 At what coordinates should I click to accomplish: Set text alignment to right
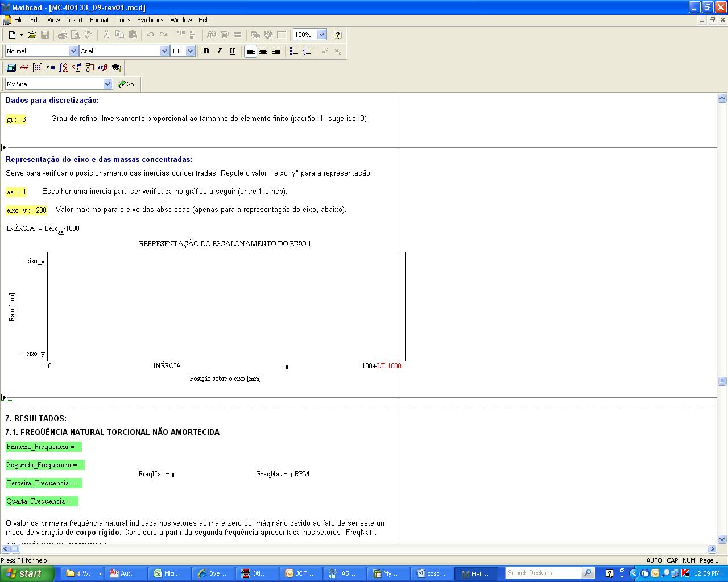[276, 51]
